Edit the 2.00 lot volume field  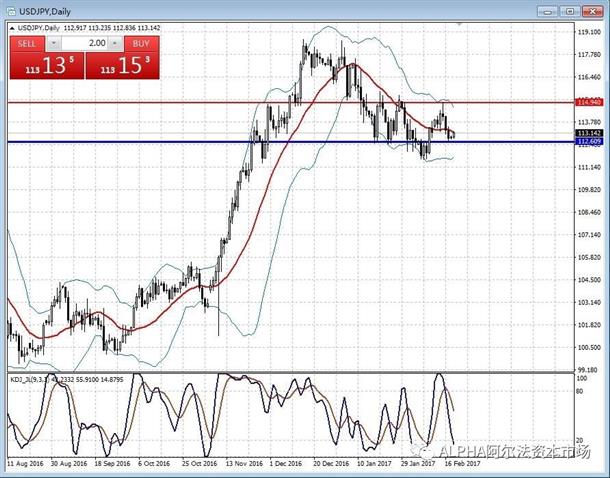click(84, 44)
